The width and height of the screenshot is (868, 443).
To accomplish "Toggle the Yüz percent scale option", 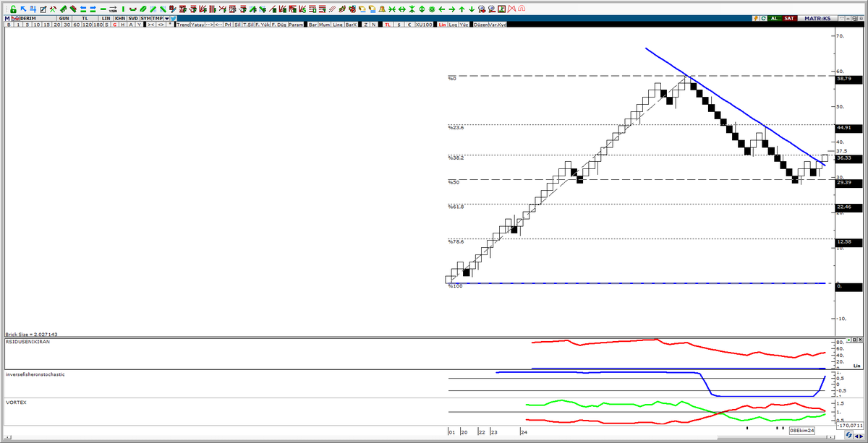I will point(464,25).
